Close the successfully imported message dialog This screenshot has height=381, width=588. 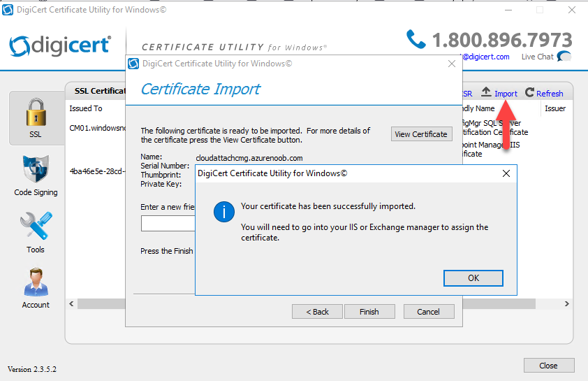(x=506, y=173)
